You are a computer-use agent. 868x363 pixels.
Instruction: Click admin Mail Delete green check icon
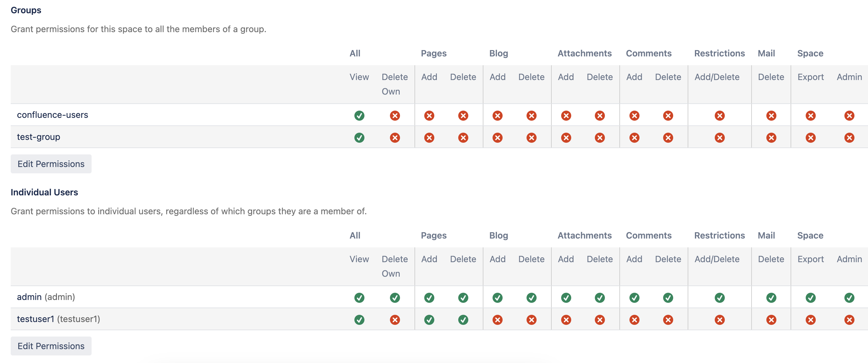click(771, 297)
